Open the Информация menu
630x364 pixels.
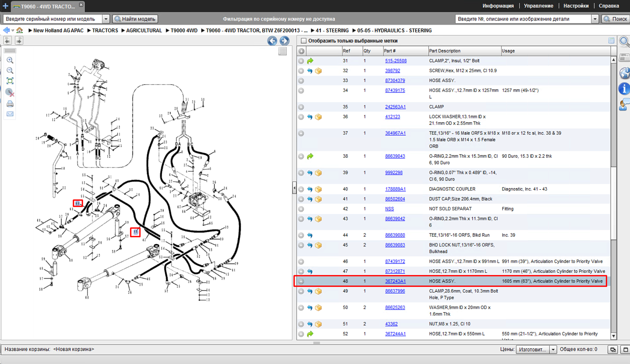(498, 6)
